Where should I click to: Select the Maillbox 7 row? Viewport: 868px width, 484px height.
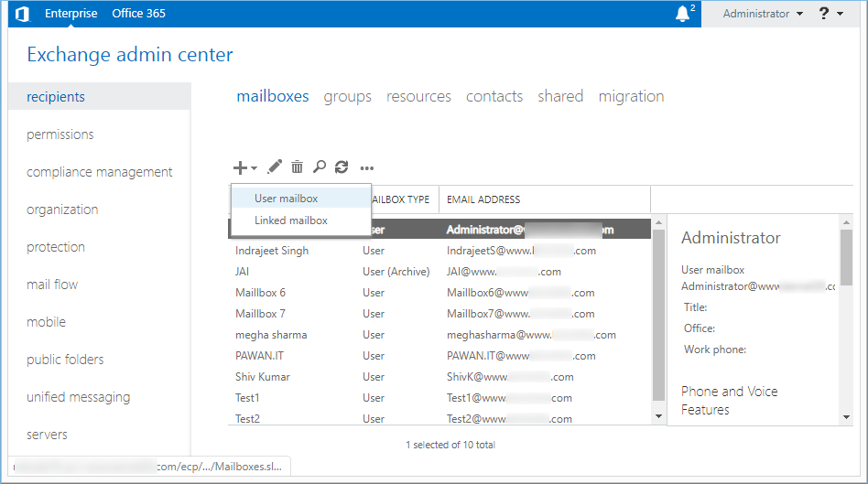(x=439, y=314)
